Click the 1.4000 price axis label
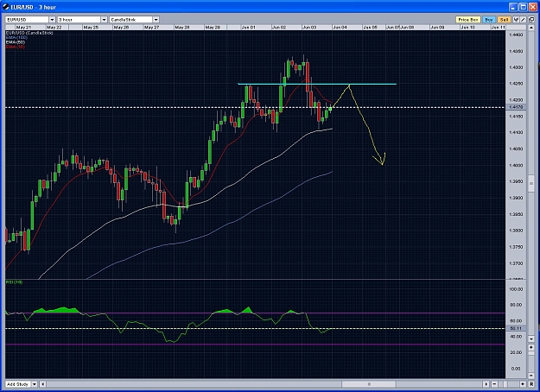Screen dimensions: 540x392 [x=516, y=166]
